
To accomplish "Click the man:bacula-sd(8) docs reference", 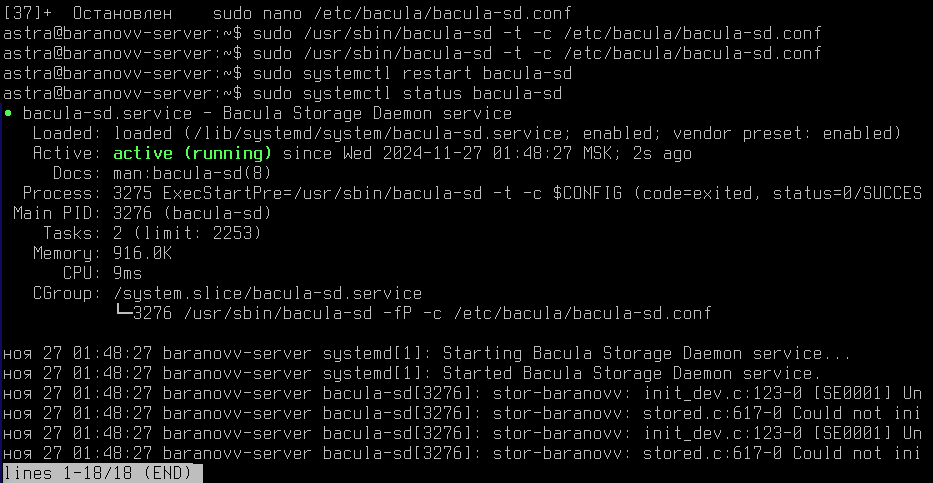I will point(192,174).
